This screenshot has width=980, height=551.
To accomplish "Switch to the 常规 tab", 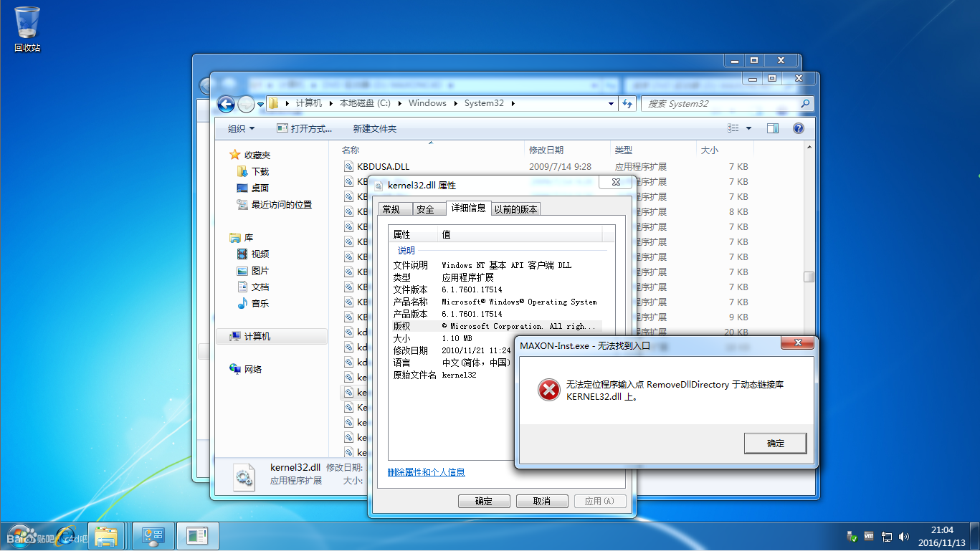I will tap(391, 209).
